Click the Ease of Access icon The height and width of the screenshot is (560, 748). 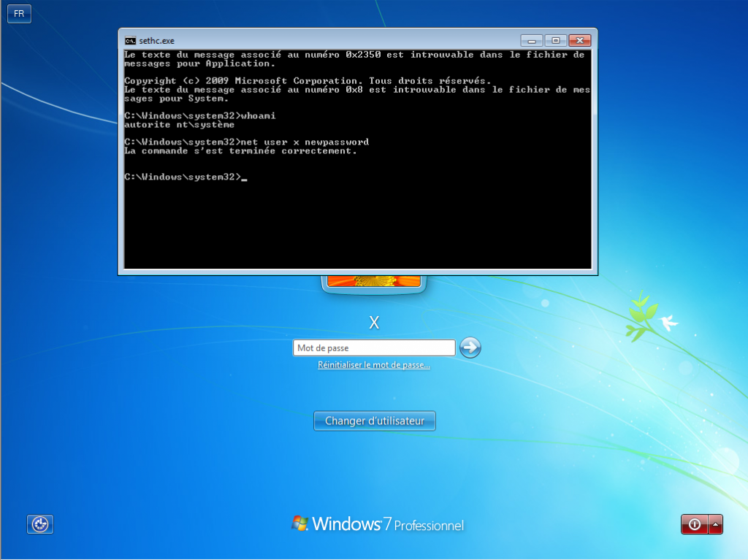(x=39, y=524)
